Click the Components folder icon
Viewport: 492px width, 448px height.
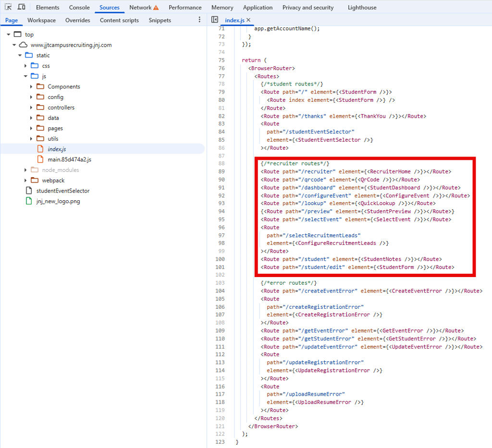(40, 86)
